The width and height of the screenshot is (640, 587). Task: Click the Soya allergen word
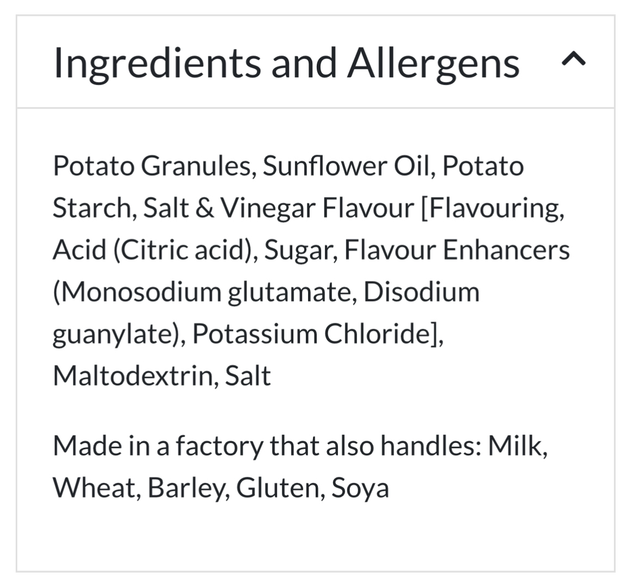tap(360, 489)
